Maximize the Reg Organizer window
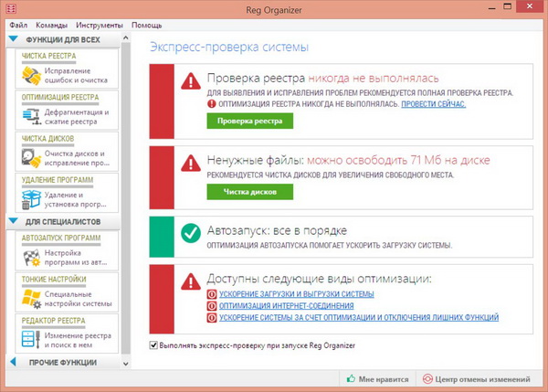The width and height of the screenshot is (548, 392). click(x=507, y=6)
